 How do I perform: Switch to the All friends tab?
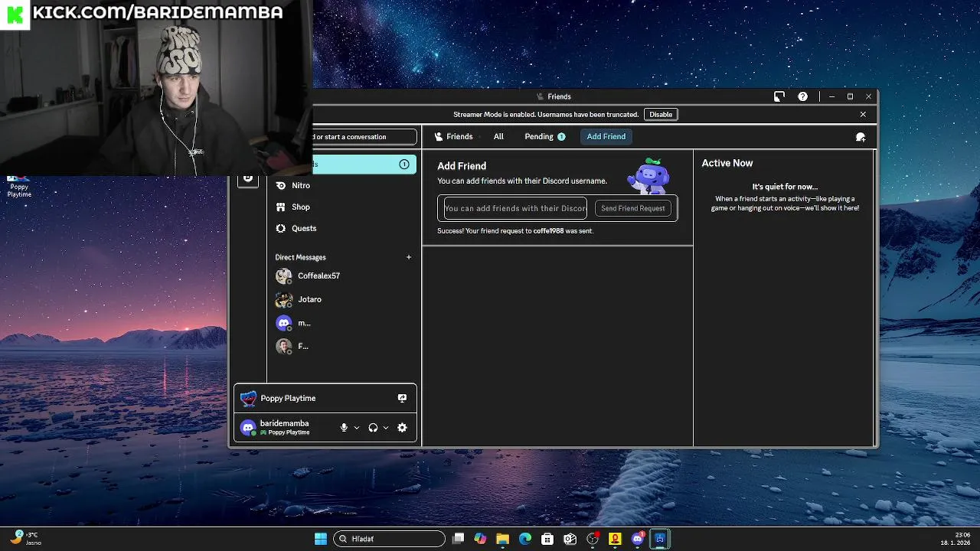point(498,136)
